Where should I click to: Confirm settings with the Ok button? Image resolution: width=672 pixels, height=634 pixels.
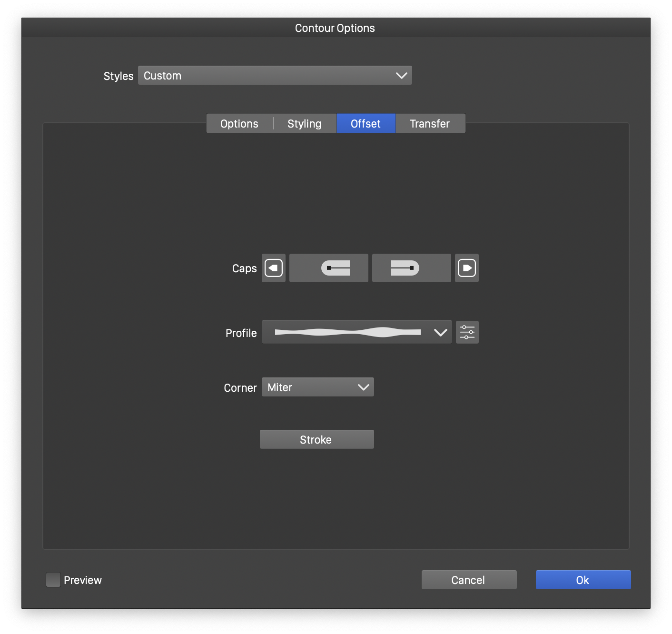point(583,580)
